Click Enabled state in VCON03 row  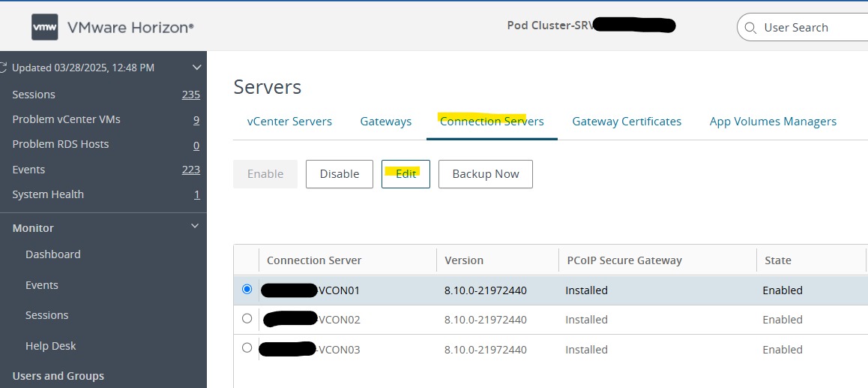pyautogui.click(x=783, y=350)
